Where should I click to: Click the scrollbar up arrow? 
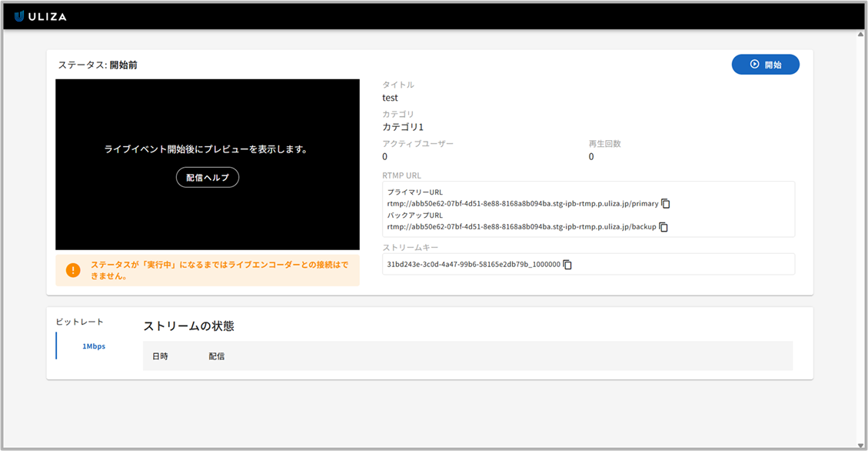pyautogui.click(x=860, y=35)
